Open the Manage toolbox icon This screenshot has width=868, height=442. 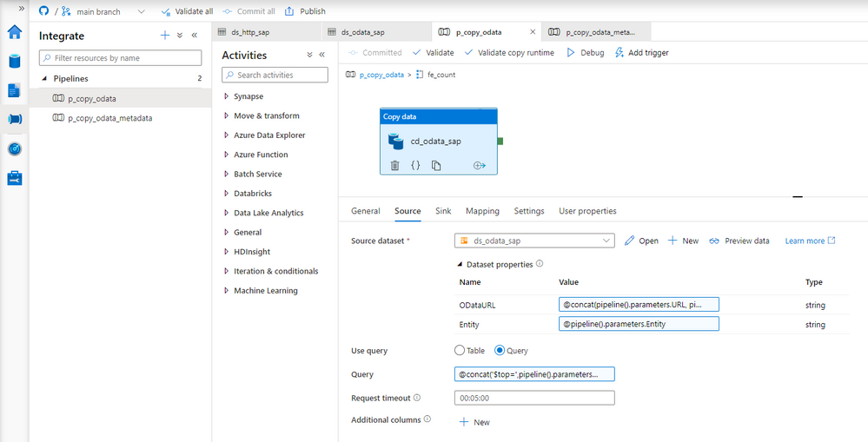click(x=15, y=178)
